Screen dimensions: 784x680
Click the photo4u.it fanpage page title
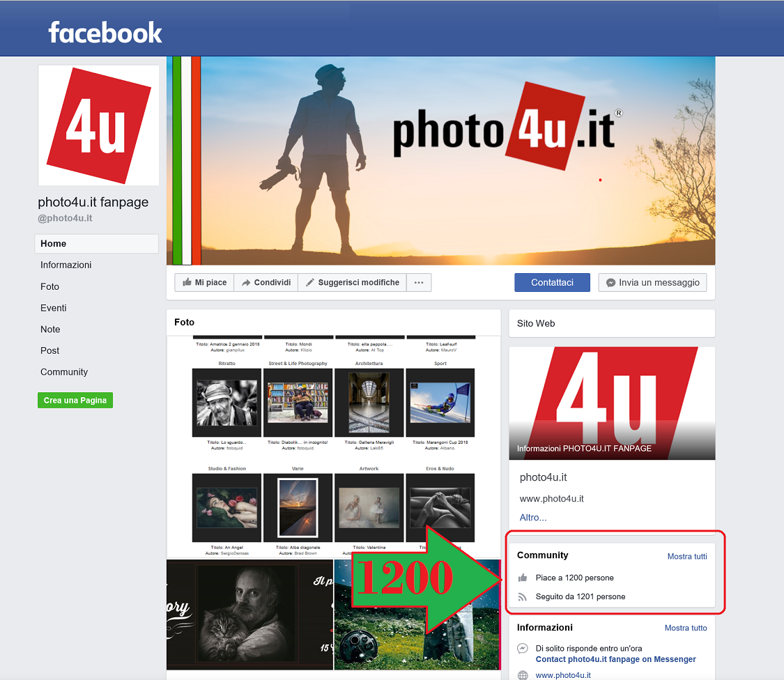[x=93, y=202]
